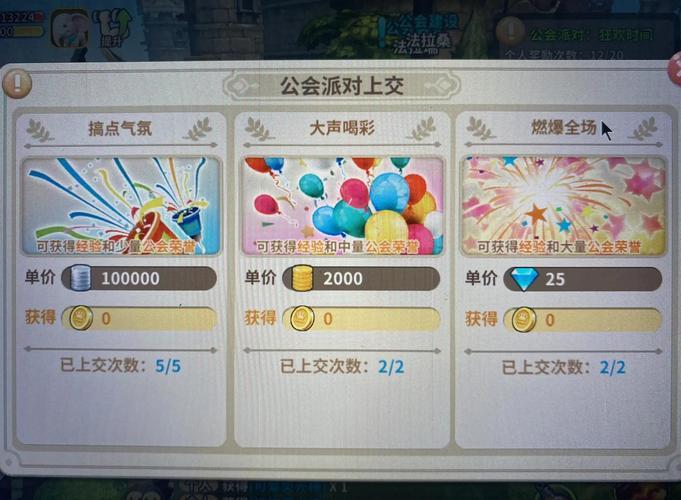The height and width of the screenshot is (500, 681).
Task: Click the 提升 upgrade arrow icon
Action: click(113, 29)
